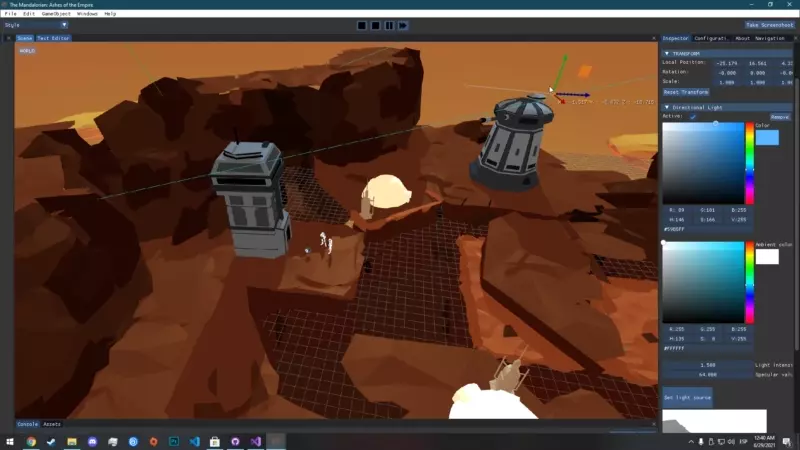Open the Windows menu
The width and height of the screenshot is (800, 450).
click(87, 14)
